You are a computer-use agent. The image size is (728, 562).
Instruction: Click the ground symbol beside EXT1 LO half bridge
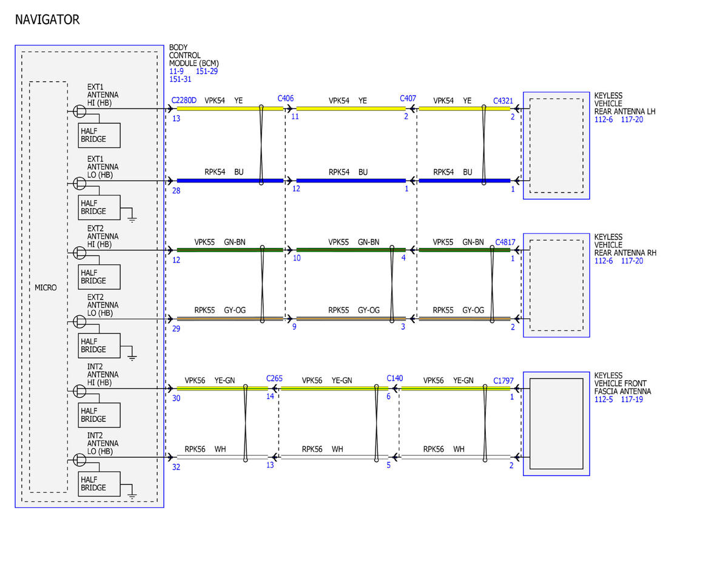coord(132,217)
